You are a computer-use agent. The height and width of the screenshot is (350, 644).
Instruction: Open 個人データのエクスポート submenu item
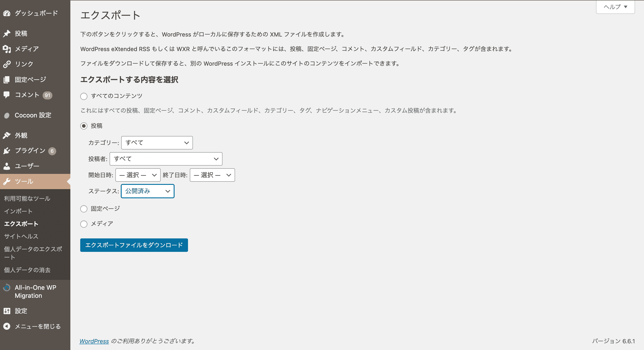pyautogui.click(x=33, y=253)
